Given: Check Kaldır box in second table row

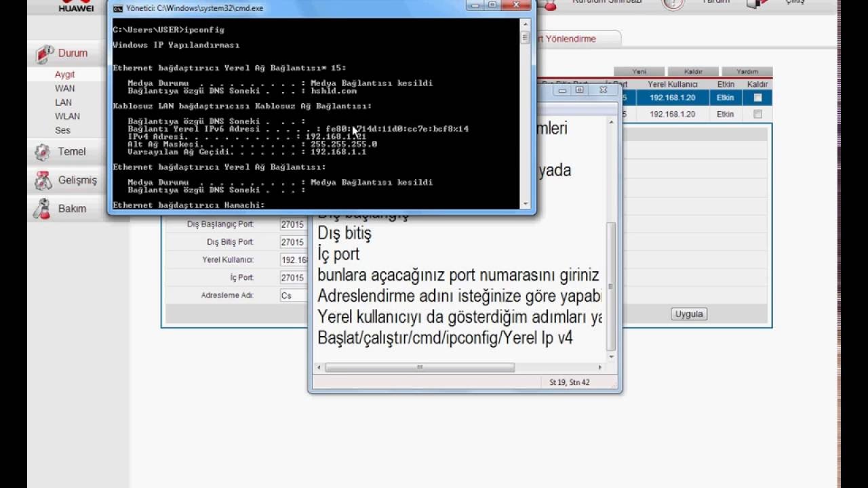Looking at the screenshot, I should point(757,115).
